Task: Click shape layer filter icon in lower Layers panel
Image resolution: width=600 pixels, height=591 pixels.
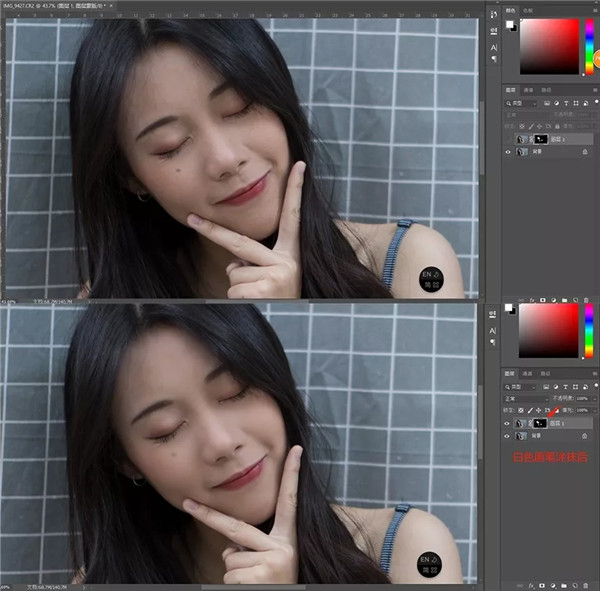Action: [x=575, y=387]
